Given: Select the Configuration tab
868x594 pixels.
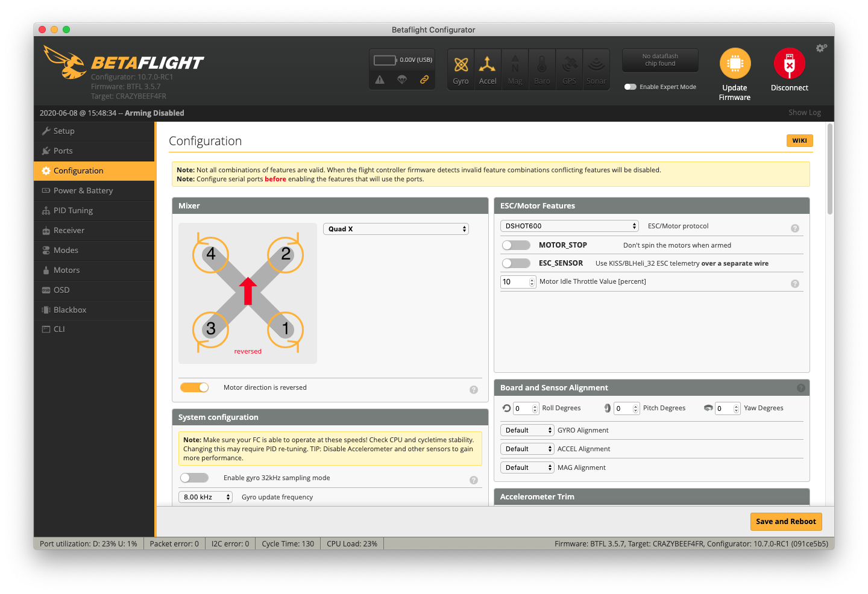Looking at the screenshot, I should pyautogui.click(x=94, y=170).
